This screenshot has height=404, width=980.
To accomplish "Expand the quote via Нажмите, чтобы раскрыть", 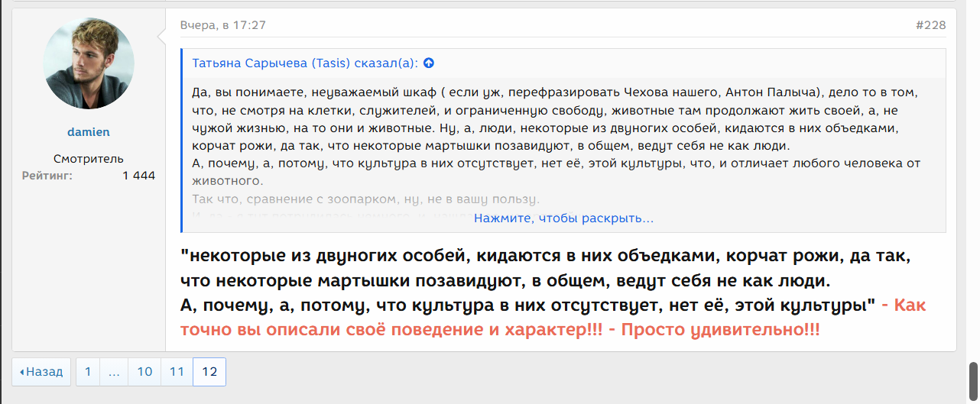I will coord(563,218).
